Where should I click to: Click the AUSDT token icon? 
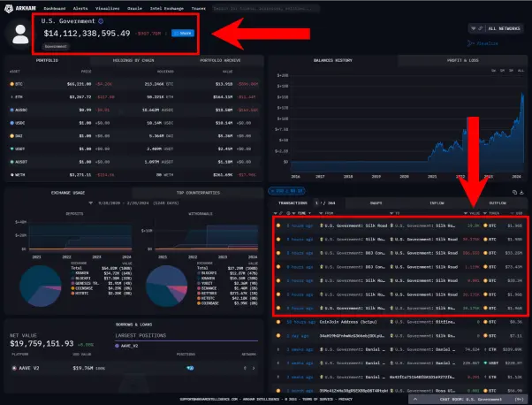[11, 162]
